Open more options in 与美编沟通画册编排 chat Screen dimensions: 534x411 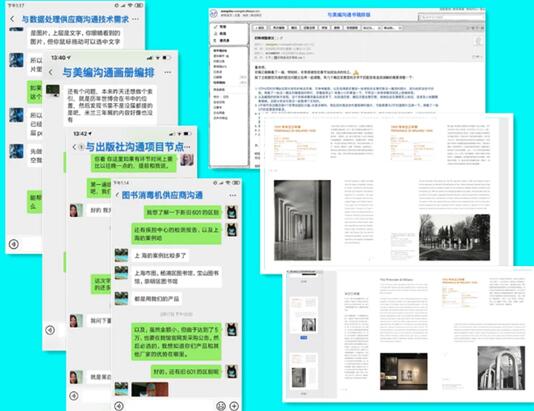(x=168, y=72)
